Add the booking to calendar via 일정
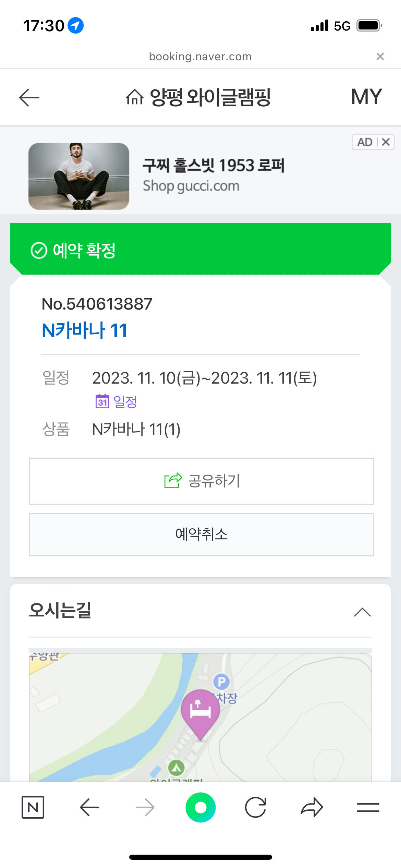The image size is (401, 868). pos(116,401)
